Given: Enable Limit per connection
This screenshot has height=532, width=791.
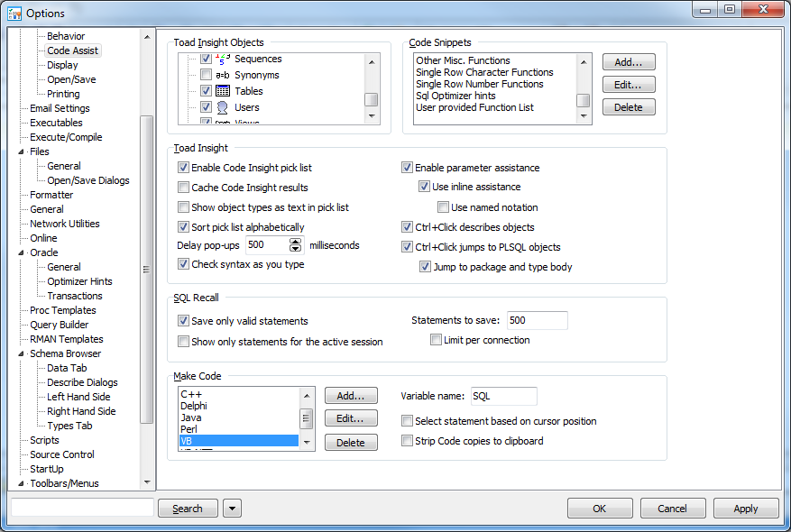Looking at the screenshot, I should click(x=436, y=340).
